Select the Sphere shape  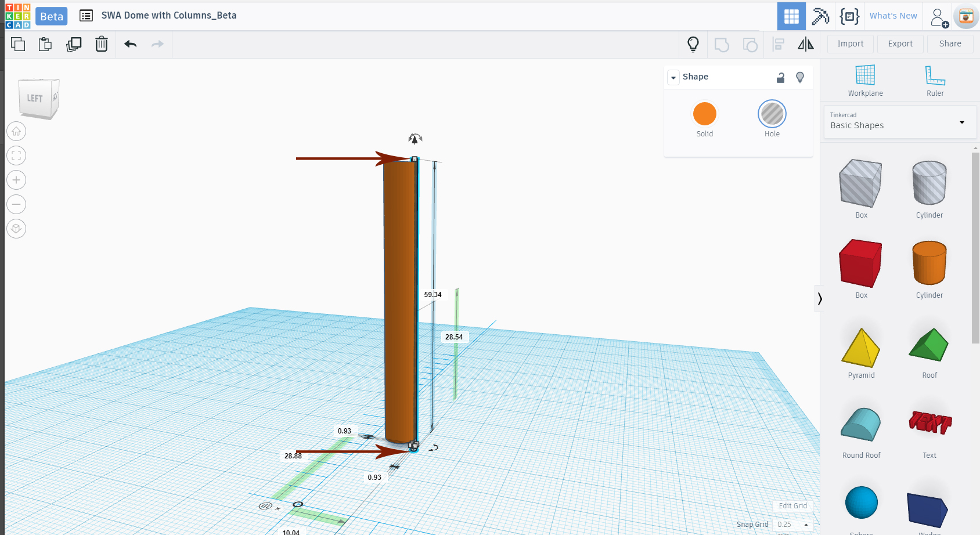pyautogui.click(x=862, y=503)
